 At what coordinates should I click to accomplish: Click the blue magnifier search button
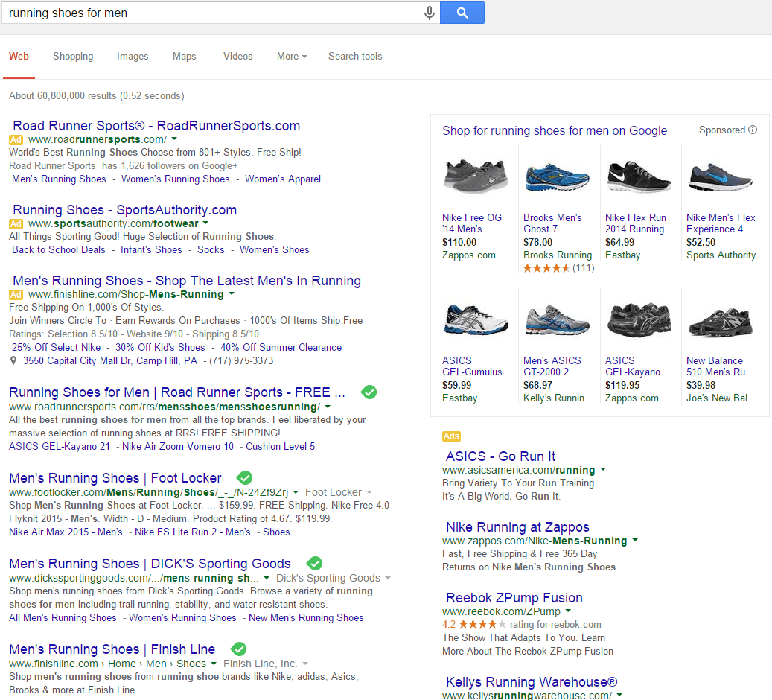coord(462,13)
